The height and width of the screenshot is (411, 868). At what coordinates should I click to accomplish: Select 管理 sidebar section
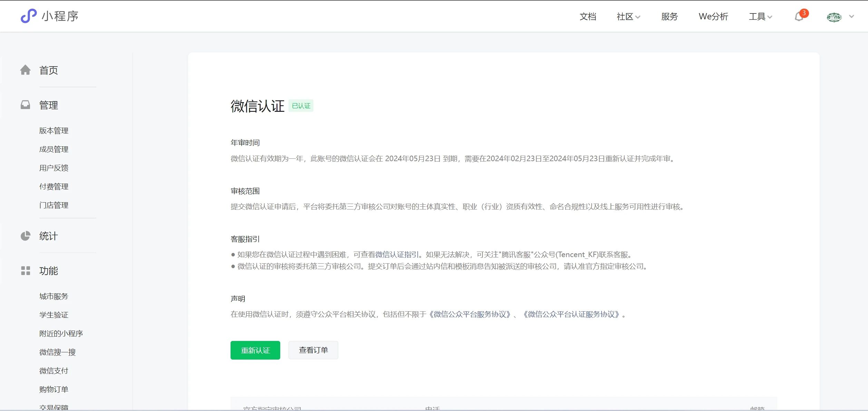tap(49, 105)
